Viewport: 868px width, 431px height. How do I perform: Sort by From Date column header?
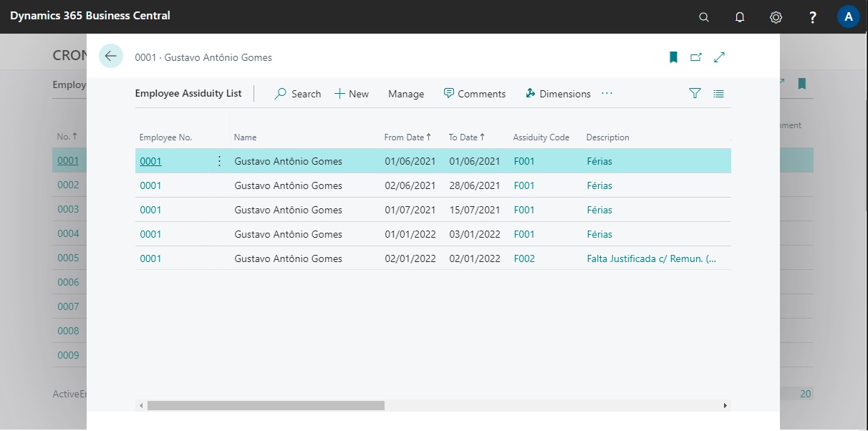tap(404, 137)
